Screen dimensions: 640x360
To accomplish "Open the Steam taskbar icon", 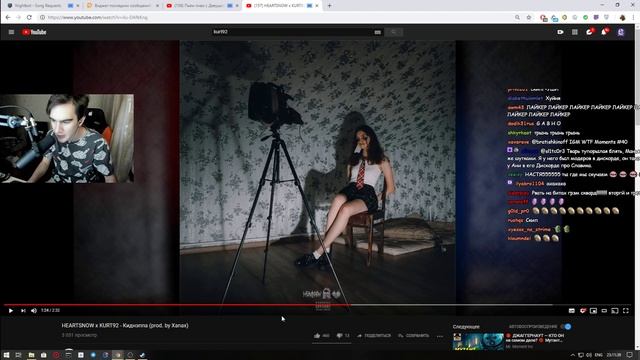I will (142, 355).
